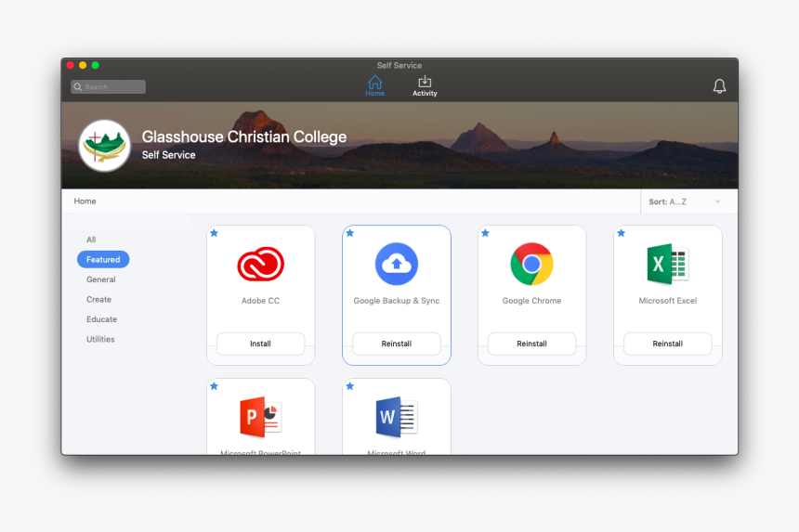The width and height of the screenshot is (799, 532).
Task: Click the notifications bell icon
Action: pos(719,86)
